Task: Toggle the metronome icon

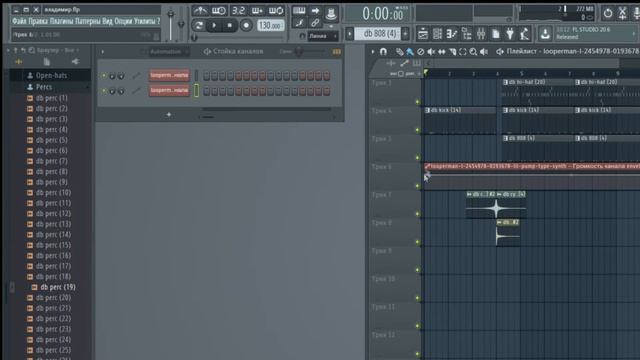Action: point(200,11)
